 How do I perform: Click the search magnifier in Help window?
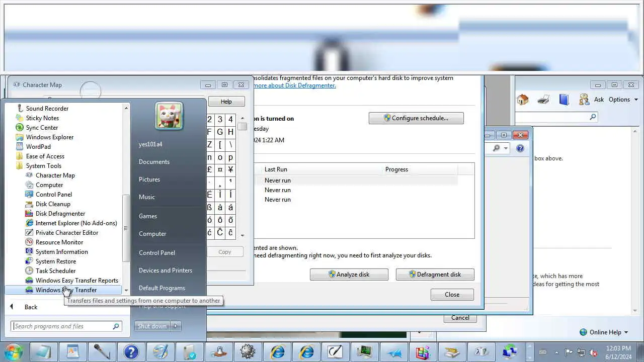pos(593,117)
